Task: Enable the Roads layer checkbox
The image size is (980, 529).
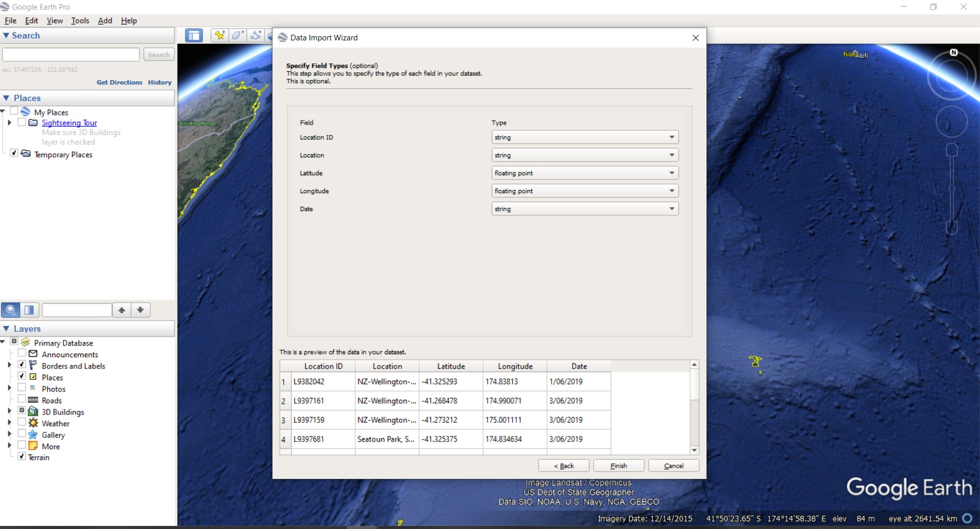Action: click(22, 399)
